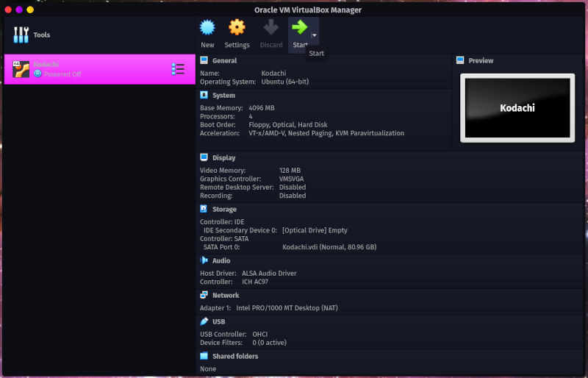Click the Shared folders None value
This screenshot has height=378, width=588.
[x=208, y=368]
